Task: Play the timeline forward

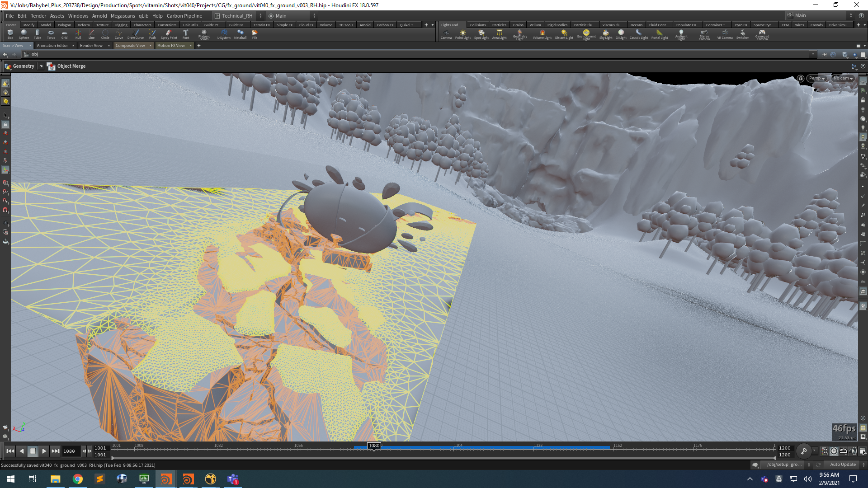Action: click(x=44, y=451)
